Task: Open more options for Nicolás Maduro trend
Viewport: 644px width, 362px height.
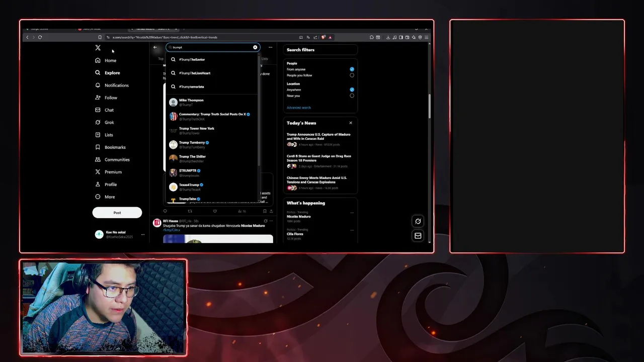Action: pos(352,213)
